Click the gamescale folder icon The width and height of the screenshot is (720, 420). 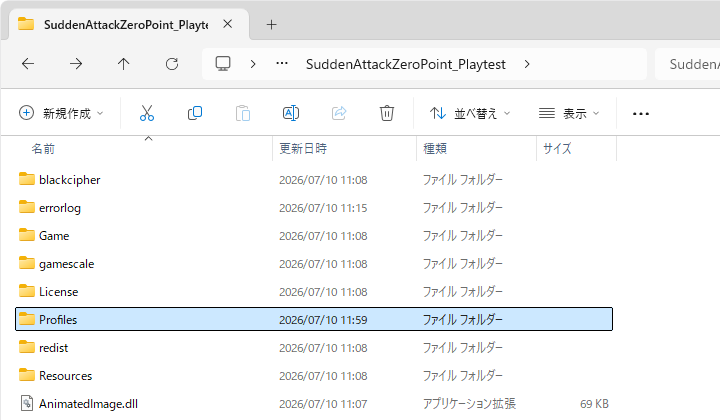coord(27,263)
